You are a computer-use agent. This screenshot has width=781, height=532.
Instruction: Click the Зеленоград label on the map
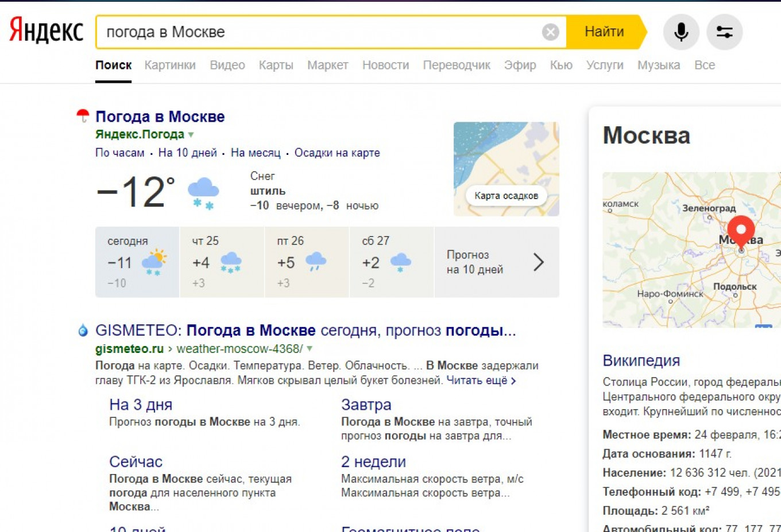pos(709,208)
